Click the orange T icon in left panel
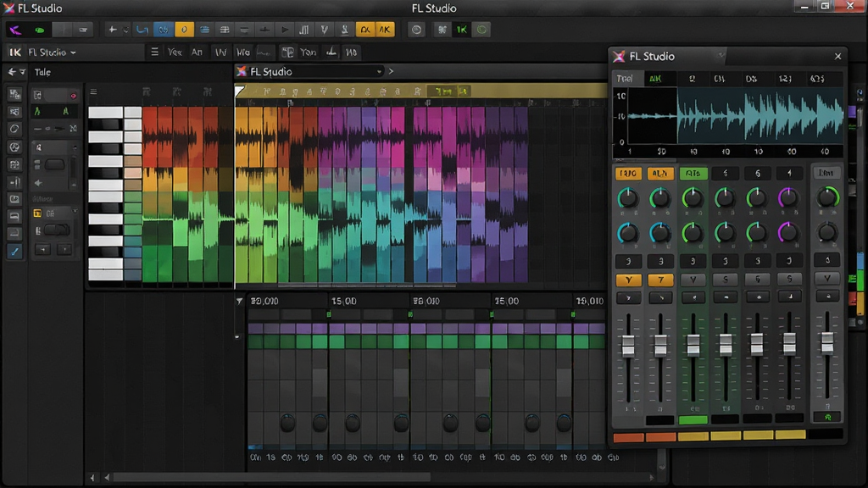This screenshot has height=488, width=868. (x=37, y=213)
